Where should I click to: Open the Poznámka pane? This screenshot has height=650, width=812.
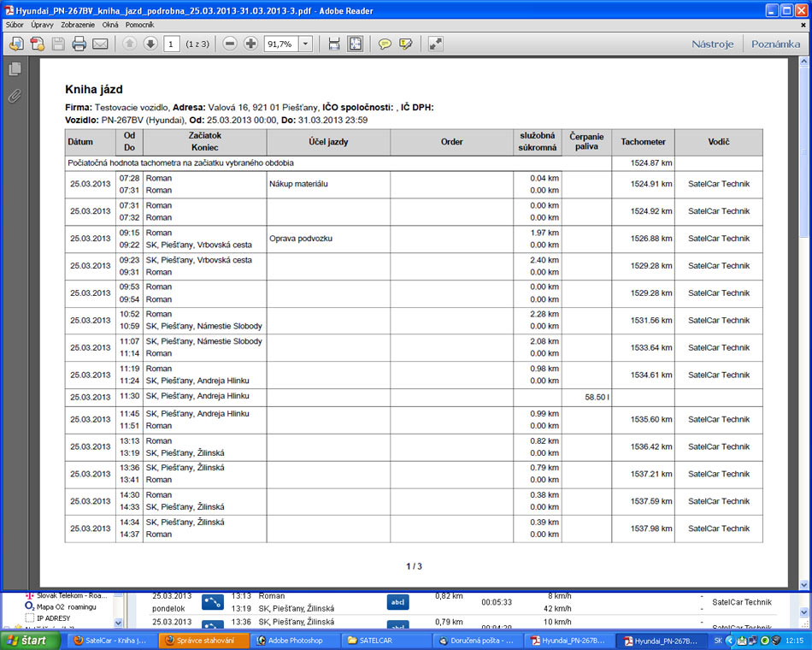[776, 44]
